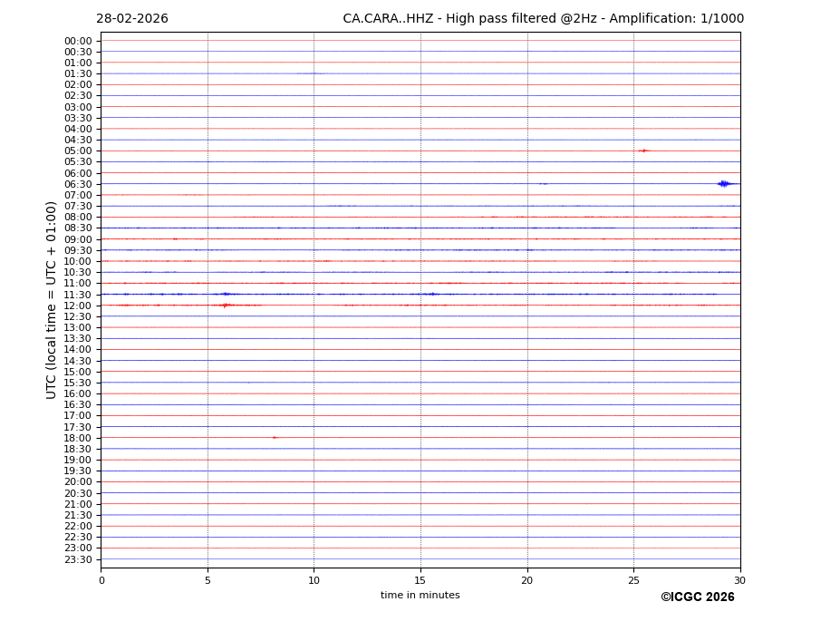Click the 00:00 time label
This screenshot has height=631, width=840.
tap(78, 41)
